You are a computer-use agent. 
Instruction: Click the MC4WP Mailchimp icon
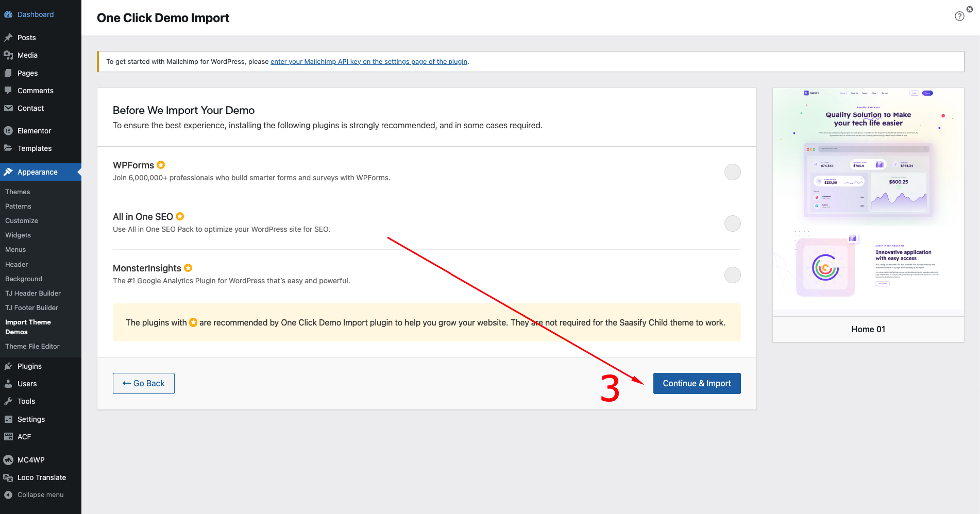tap(8, 460)
